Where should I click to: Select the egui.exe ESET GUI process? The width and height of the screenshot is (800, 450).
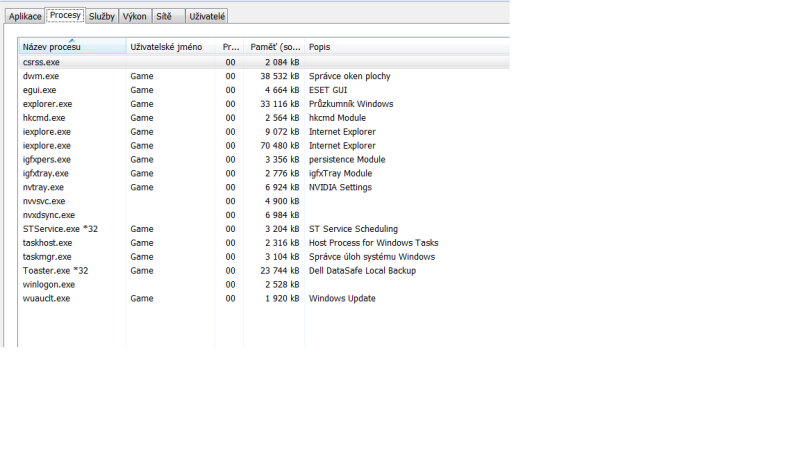40,90
